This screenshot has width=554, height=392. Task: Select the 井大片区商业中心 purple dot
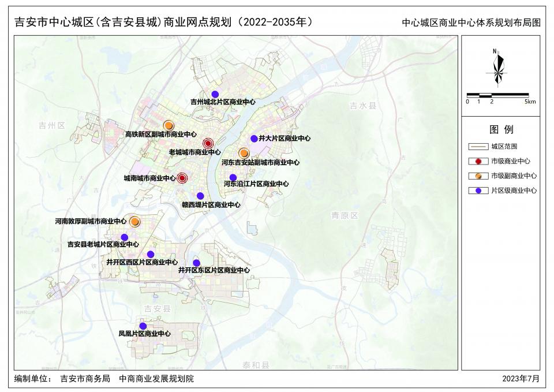(253, 139)
